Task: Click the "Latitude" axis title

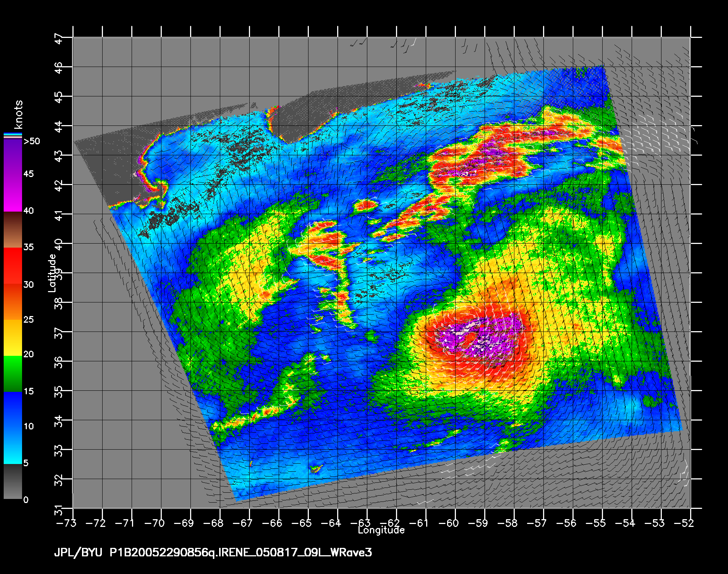Action: click(52, 273)
